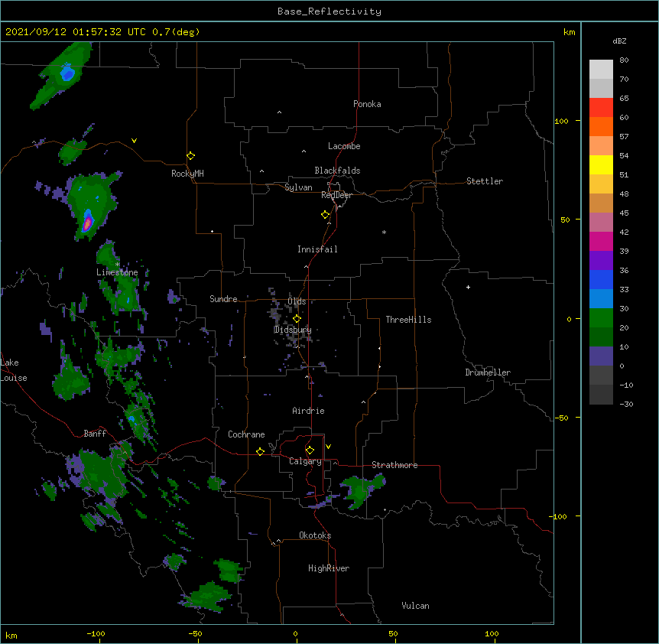659x644 pixels.
Task: Click the 80 value on the dBZ scale
Action: coord(624,60)
